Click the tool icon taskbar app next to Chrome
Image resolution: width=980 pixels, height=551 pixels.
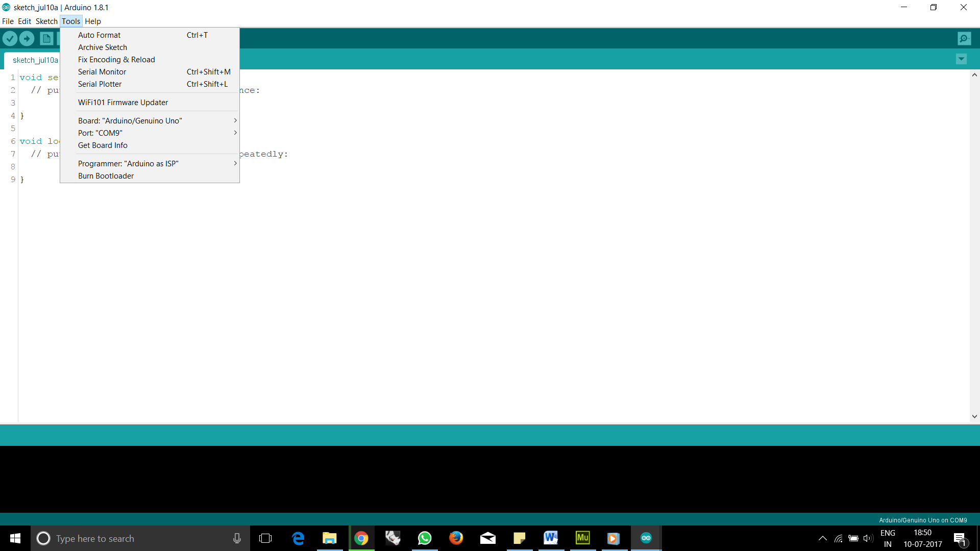pyautogui.click(x=393, y=538)
